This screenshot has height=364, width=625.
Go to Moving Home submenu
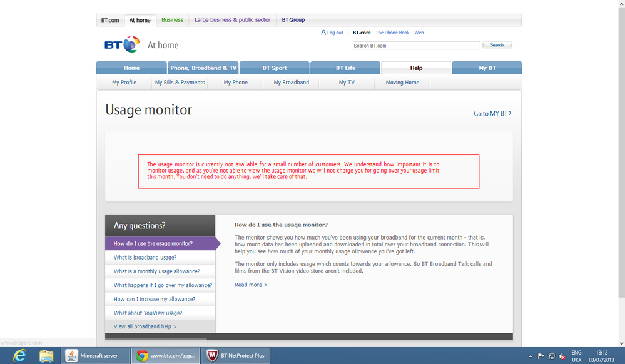(402, 82)
